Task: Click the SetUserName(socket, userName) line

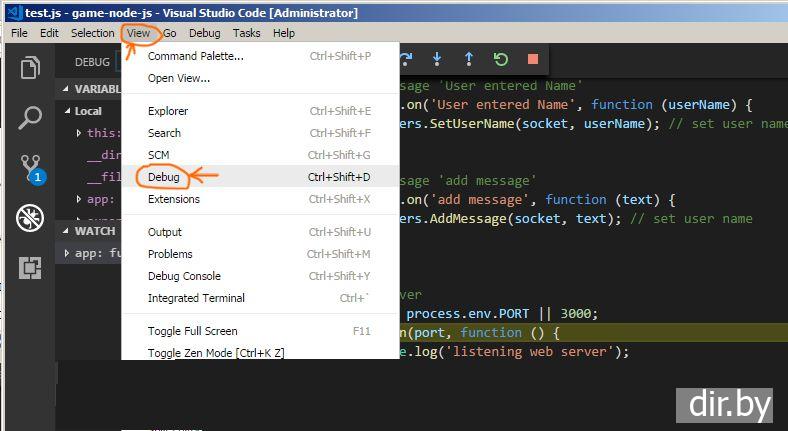Action: tap(594, 124)
